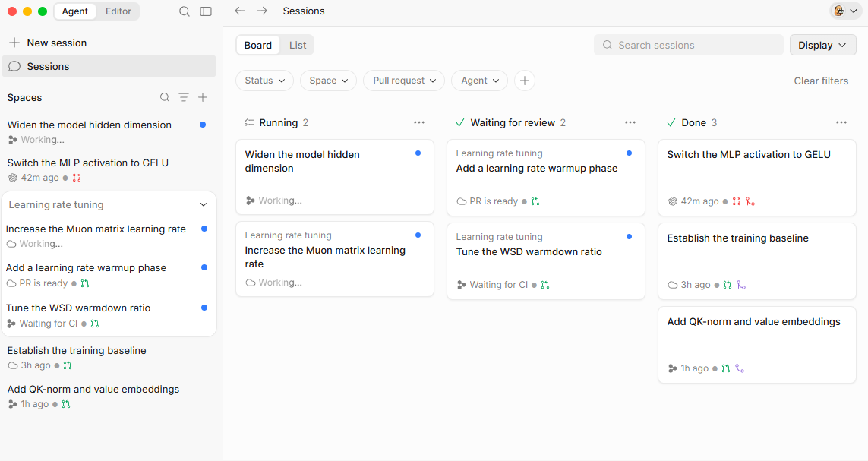Viewport: 868px width, 461px height.
Task: Open Widen the model hidden dimension sidebar session
Action: click(109, 131)
